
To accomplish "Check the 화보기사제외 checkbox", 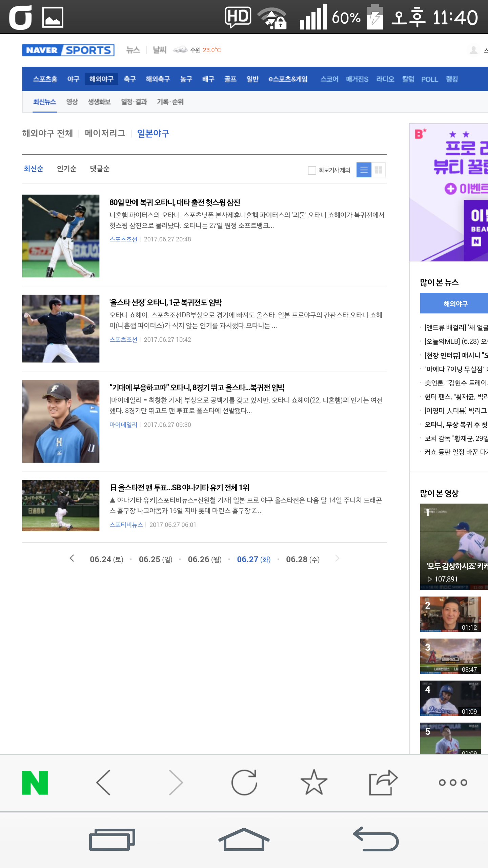I will point(312,170).
